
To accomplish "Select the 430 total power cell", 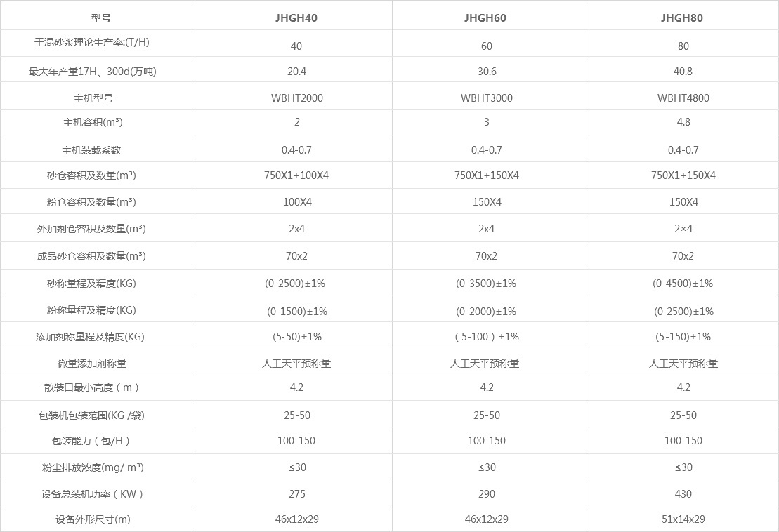I will [x=683, y=494].
